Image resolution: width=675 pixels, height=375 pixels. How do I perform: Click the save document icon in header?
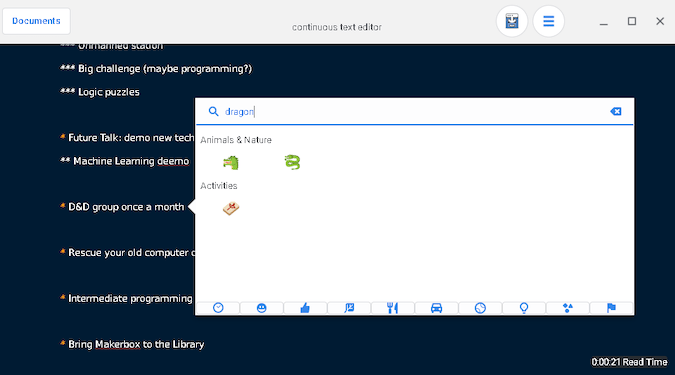(512, 21)
